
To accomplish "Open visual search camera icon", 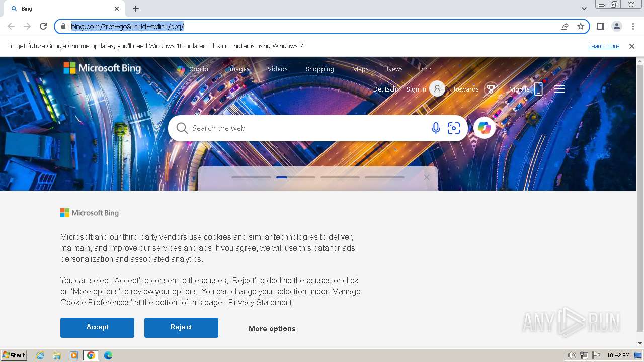I will [454, 128].
